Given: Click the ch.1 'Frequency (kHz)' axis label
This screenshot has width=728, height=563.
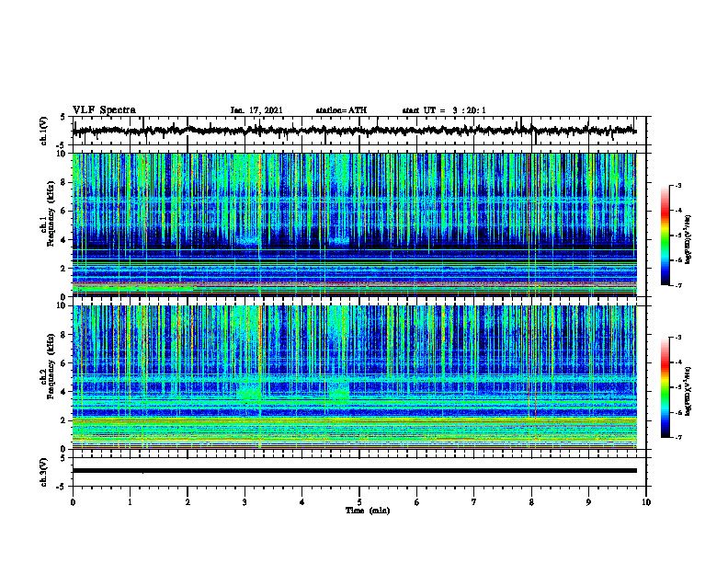Looking at the screenshot, I should pos(51,213).
